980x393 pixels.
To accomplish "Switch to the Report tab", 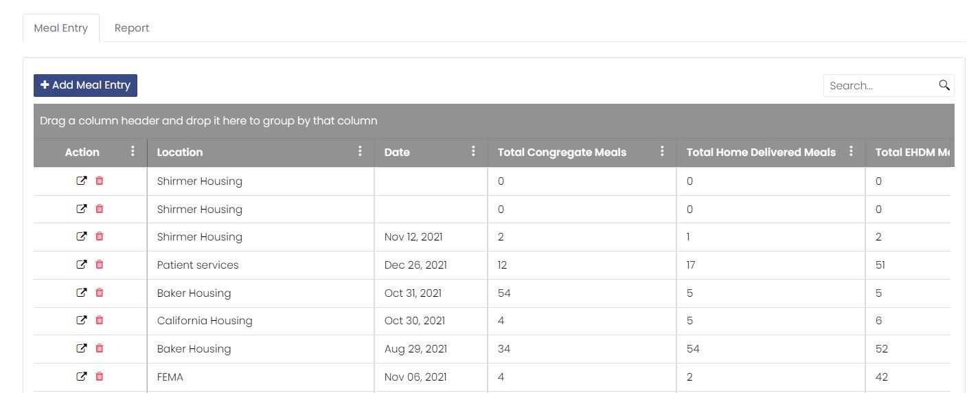I will coord(132,28).
